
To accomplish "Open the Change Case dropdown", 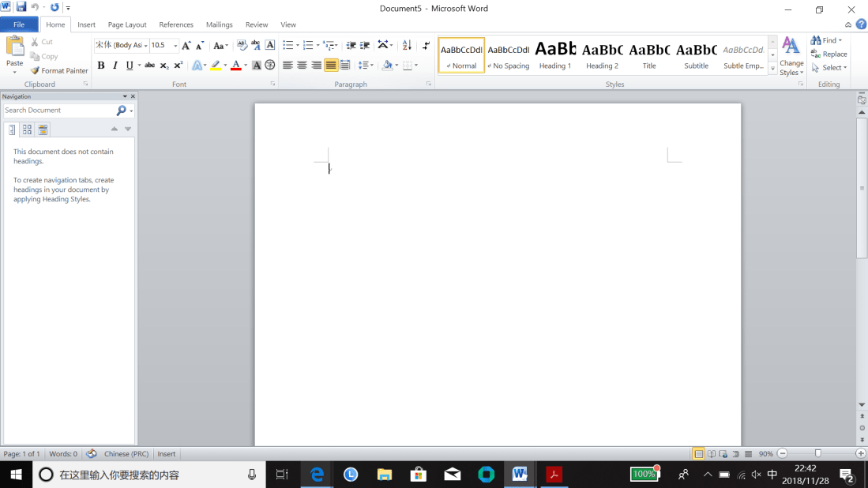I will coord(220,45).
